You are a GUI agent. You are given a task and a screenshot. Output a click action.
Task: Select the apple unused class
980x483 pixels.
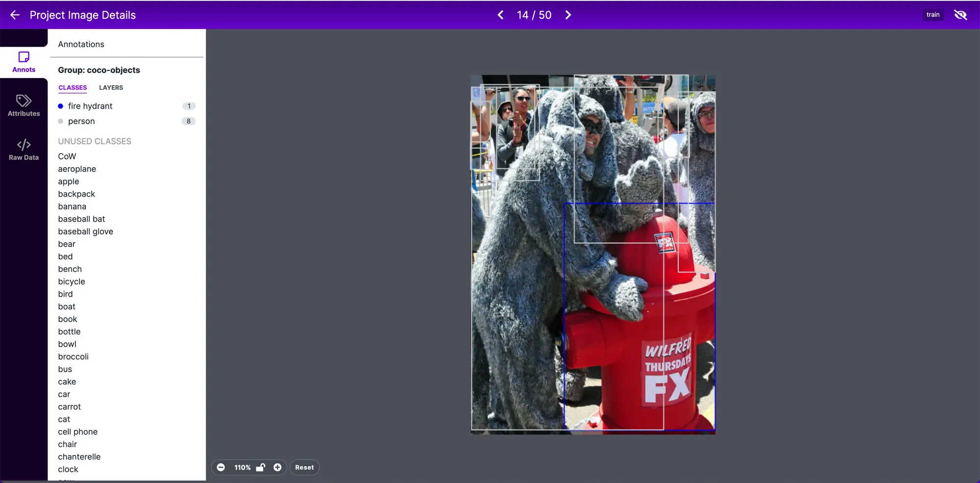coord(69,181)
